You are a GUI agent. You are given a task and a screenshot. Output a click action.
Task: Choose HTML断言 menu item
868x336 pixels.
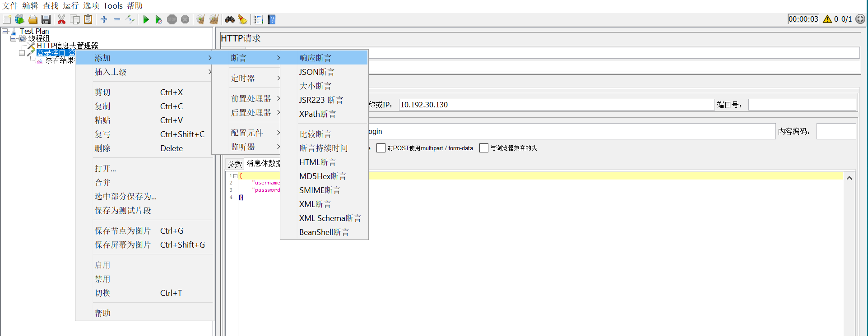point(324,162)
